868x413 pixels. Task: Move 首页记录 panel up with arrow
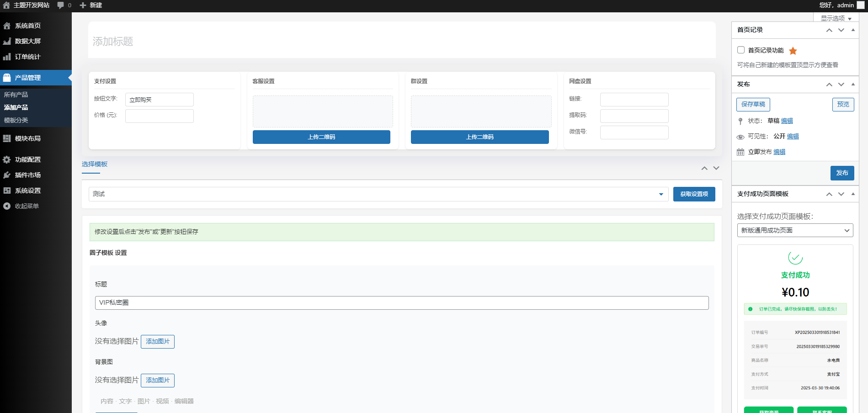[829, 30]
